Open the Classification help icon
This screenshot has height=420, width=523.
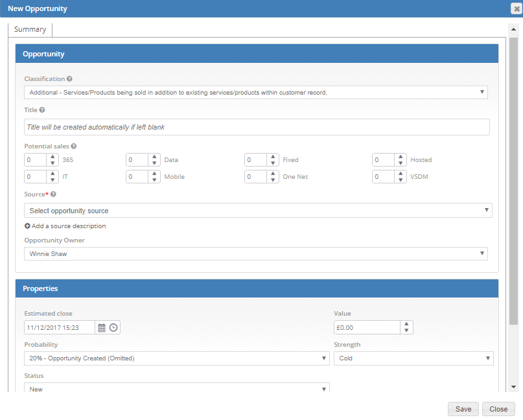click(69, 78)
